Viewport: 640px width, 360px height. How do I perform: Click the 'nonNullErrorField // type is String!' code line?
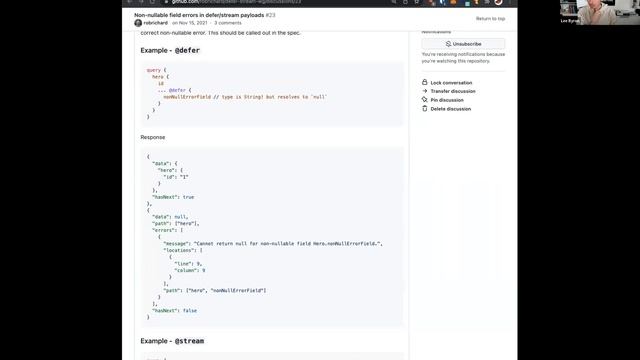[245, 97]
